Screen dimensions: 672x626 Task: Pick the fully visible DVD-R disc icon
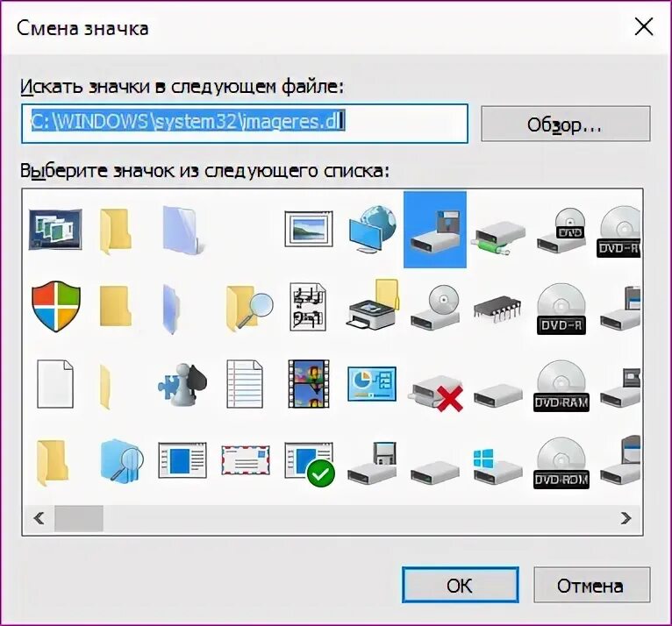click(x=561, y=309)
